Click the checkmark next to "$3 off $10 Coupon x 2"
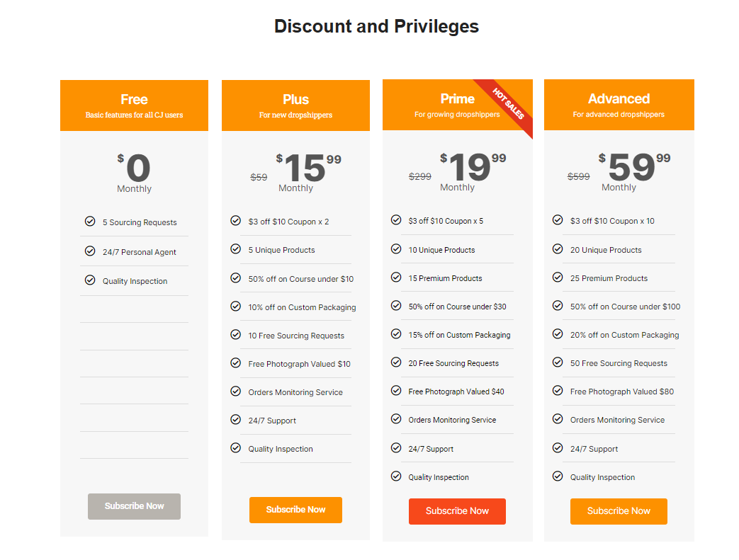 point(235,220)
